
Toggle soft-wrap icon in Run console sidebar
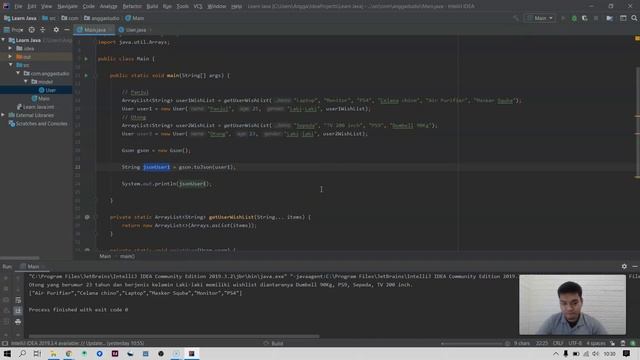tap(18, 300)
